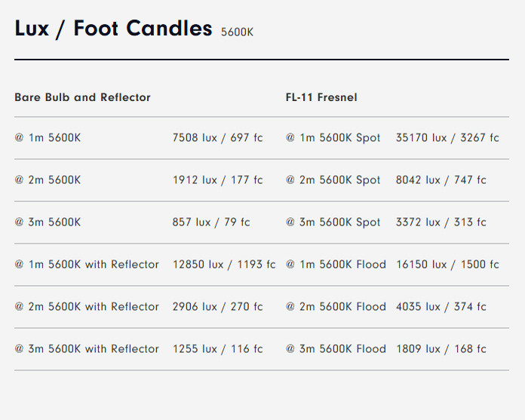
Task: Click the 35170 lux / 3267 fc value
Action: pos(447,137)
